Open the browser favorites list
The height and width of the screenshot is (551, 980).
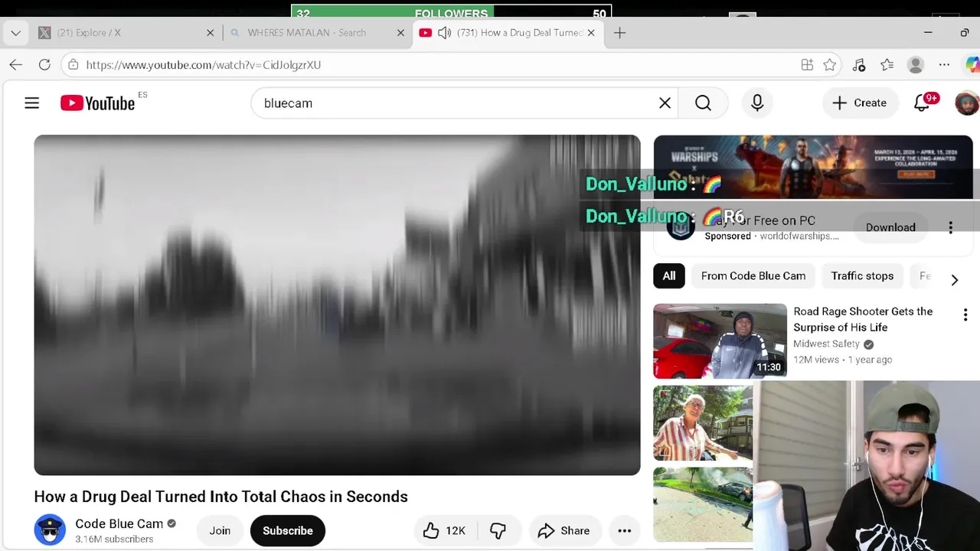(x=887, y=65)
